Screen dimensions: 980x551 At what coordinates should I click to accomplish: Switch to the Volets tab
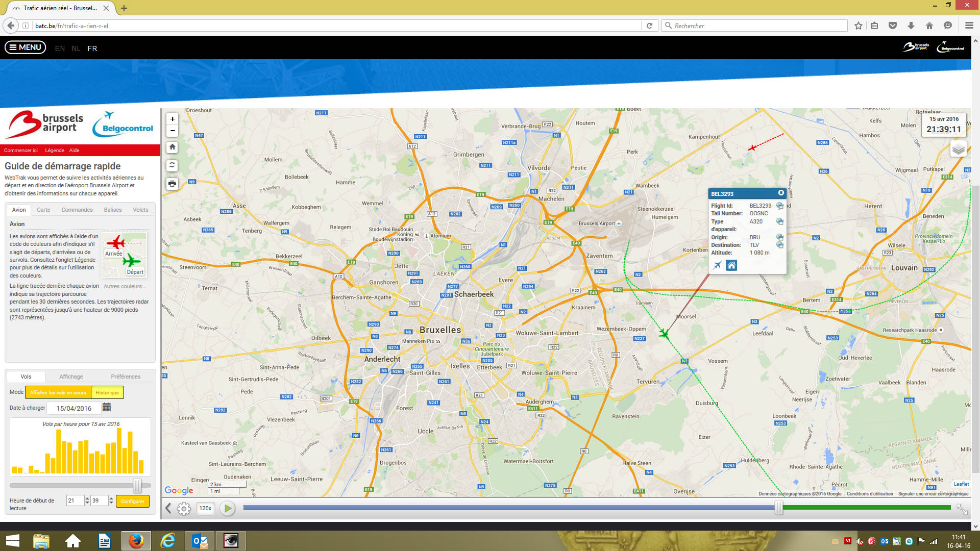(x=140, y=210)
